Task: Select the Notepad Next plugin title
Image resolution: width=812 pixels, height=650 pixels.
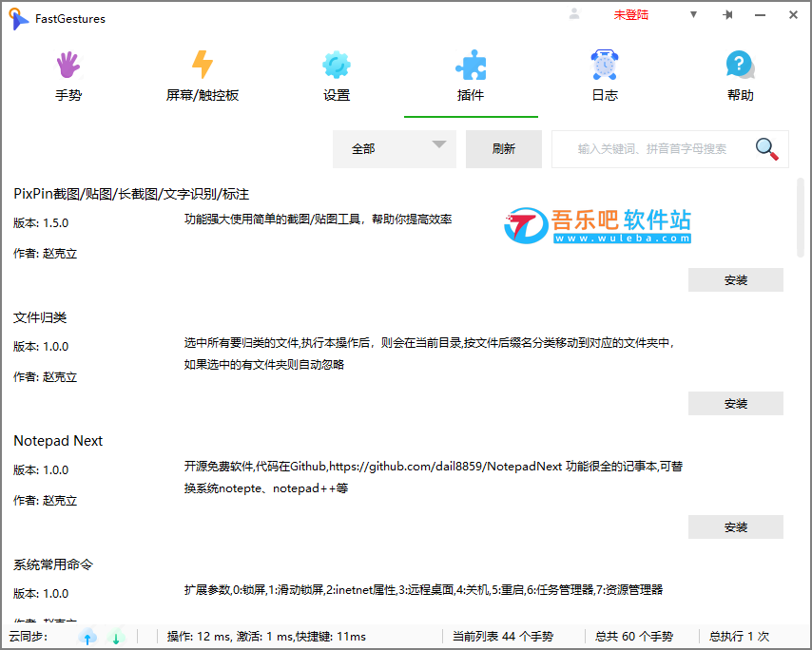Action: [x=58, y=441]
